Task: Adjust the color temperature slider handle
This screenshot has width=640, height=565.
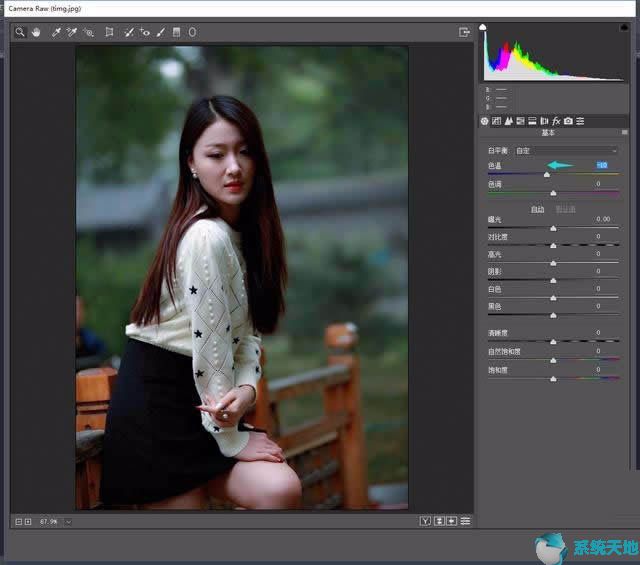Action: [x=547, y=175]
